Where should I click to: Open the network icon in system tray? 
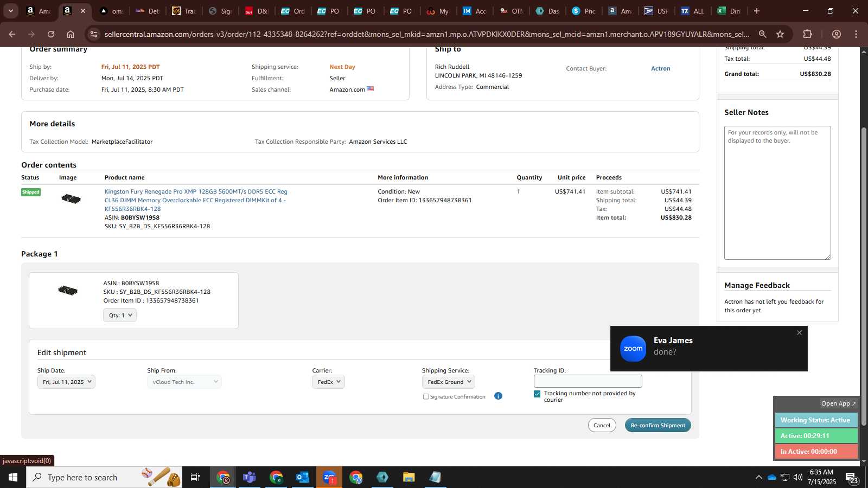tap(785, 477)
